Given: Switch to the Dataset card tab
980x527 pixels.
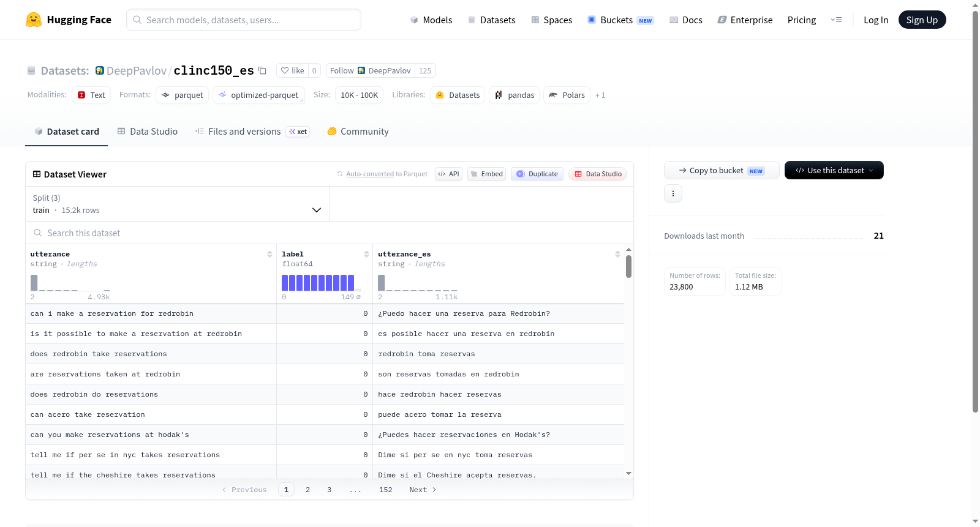Looking at the screenshot, I should [x=66, y=131].
